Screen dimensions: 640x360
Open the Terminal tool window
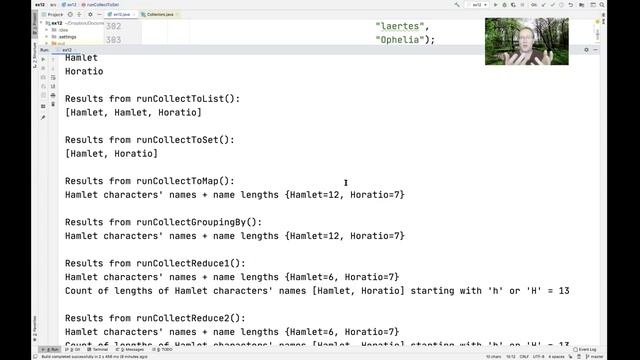(98, 350)
